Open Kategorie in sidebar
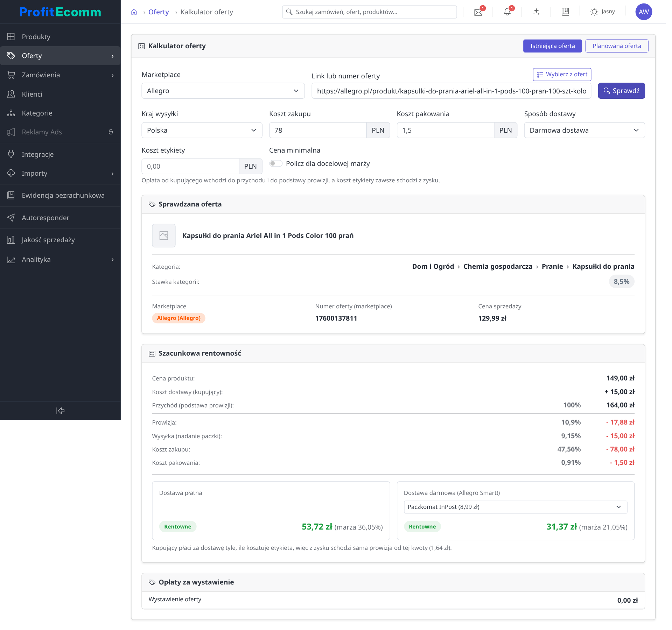672x630 pixels. 60,113
